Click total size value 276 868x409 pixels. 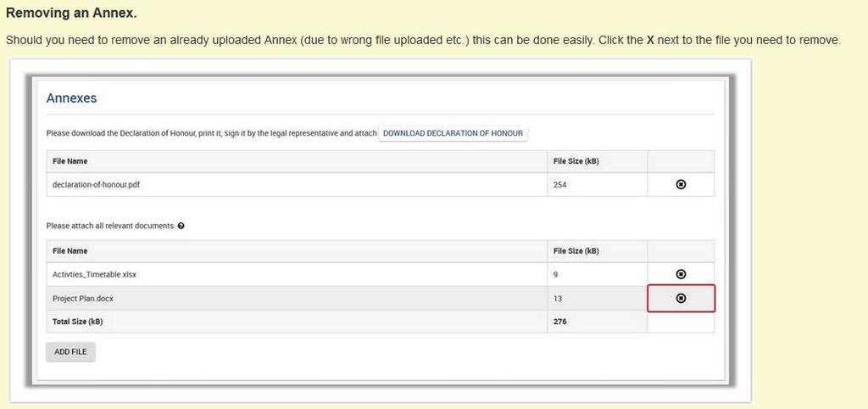click(x=559, y=322)
